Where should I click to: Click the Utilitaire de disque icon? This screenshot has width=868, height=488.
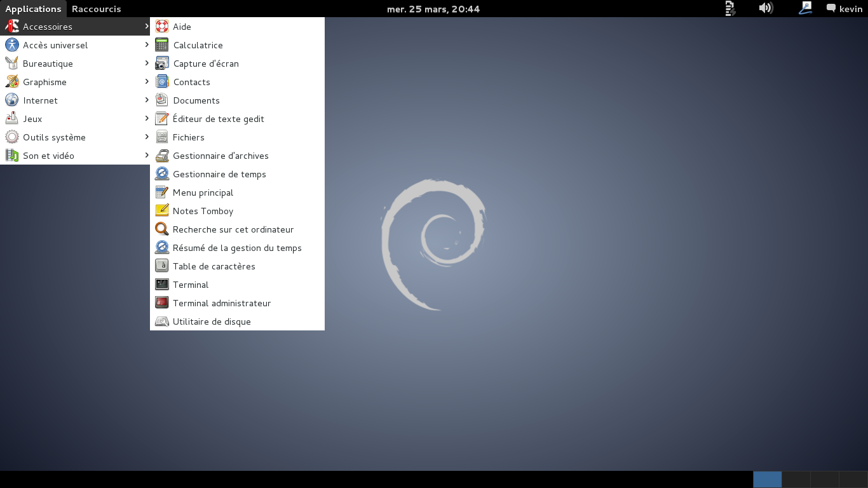tap(162, 322)
